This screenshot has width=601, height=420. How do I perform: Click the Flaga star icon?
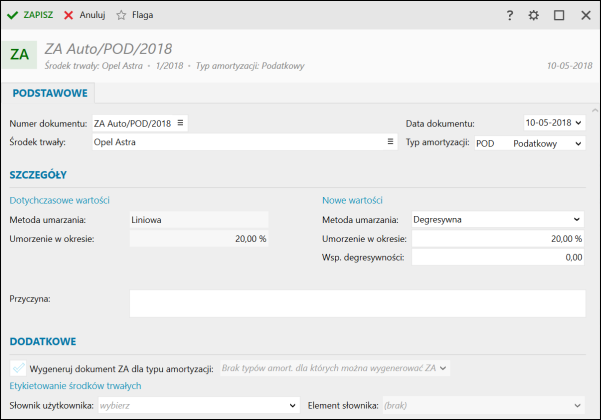click(121, 15)
